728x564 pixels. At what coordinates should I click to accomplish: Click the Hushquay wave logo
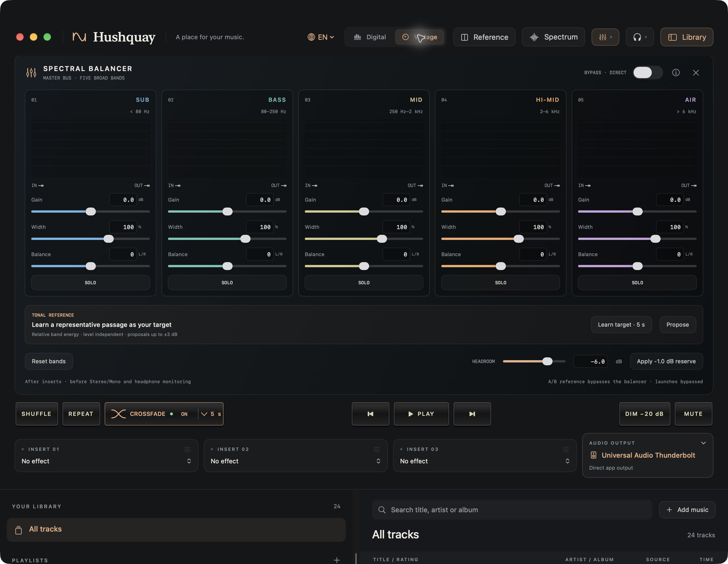[x=79, y=37]
